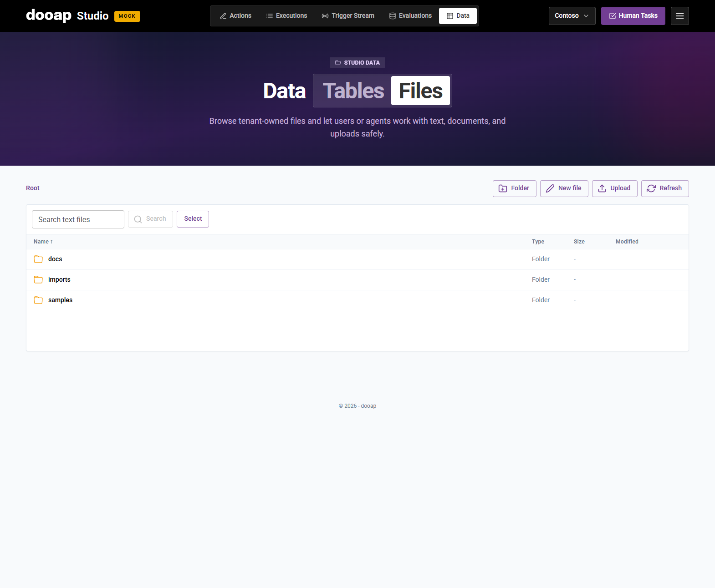Screen dimensions: 715x588
Task: Click the folder-plus icon on Folder button
Action: click(503, 188)
